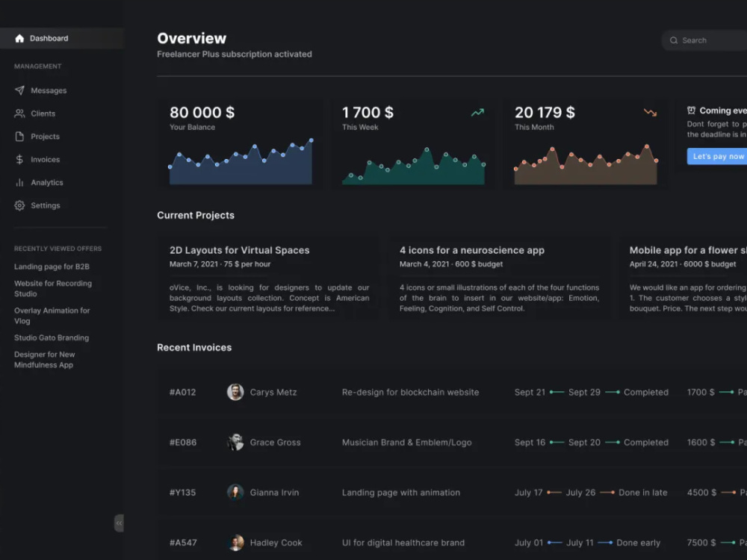Open the Projects section
Screen dimensions: 747x560
point(46,136)
